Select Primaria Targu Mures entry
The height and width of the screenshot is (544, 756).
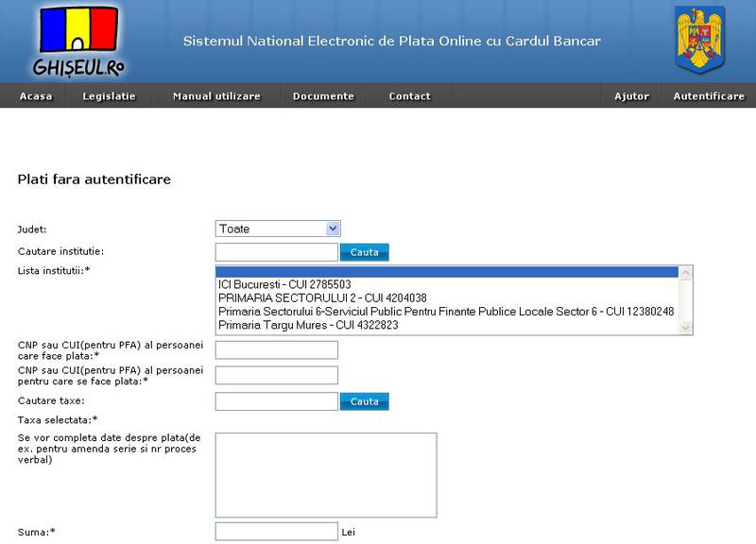click(x=308, y=325)
